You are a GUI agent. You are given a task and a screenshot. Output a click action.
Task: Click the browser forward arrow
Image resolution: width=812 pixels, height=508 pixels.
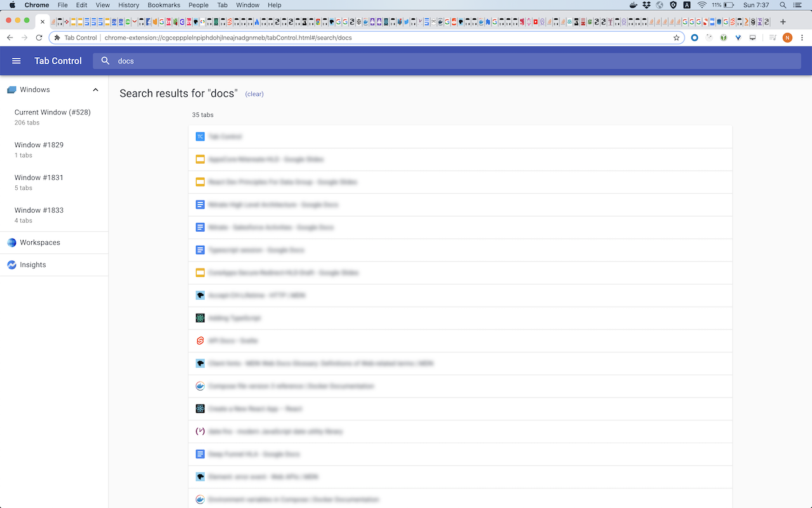24,37
